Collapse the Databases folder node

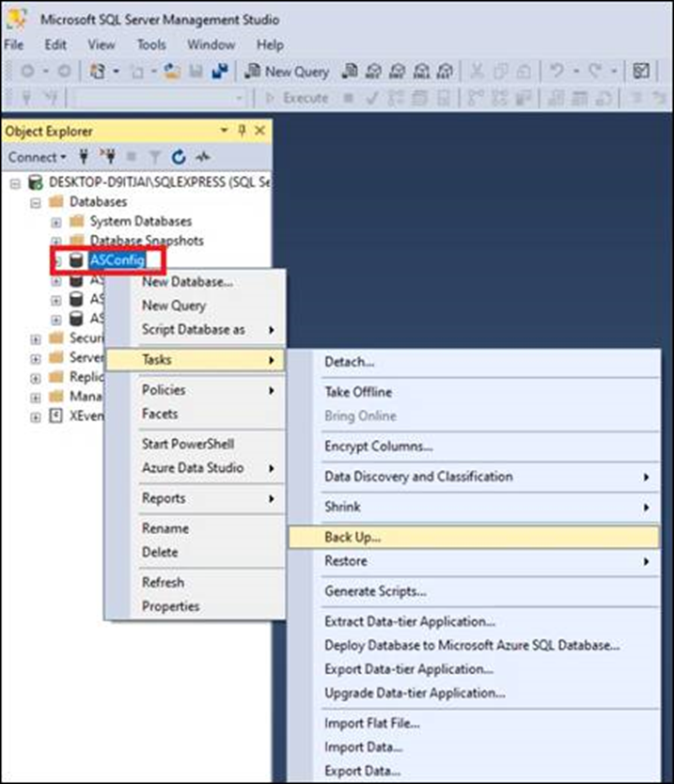35,203
